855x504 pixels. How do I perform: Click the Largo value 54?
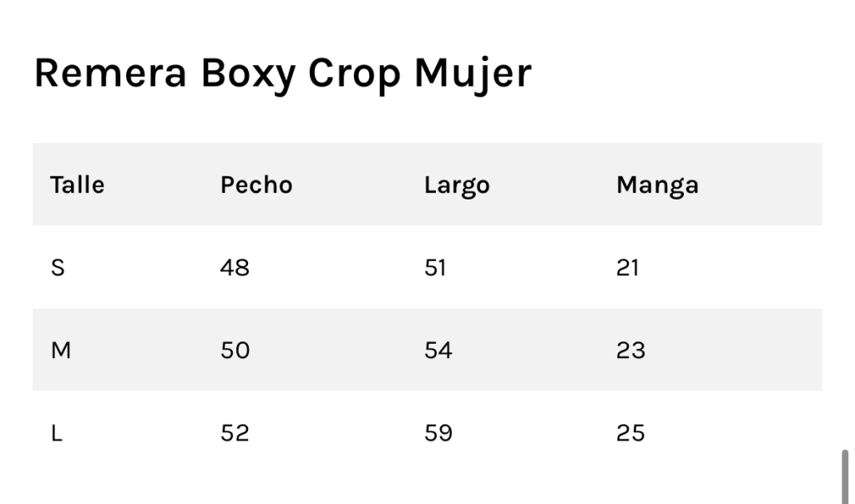click(x=438, y=350)
